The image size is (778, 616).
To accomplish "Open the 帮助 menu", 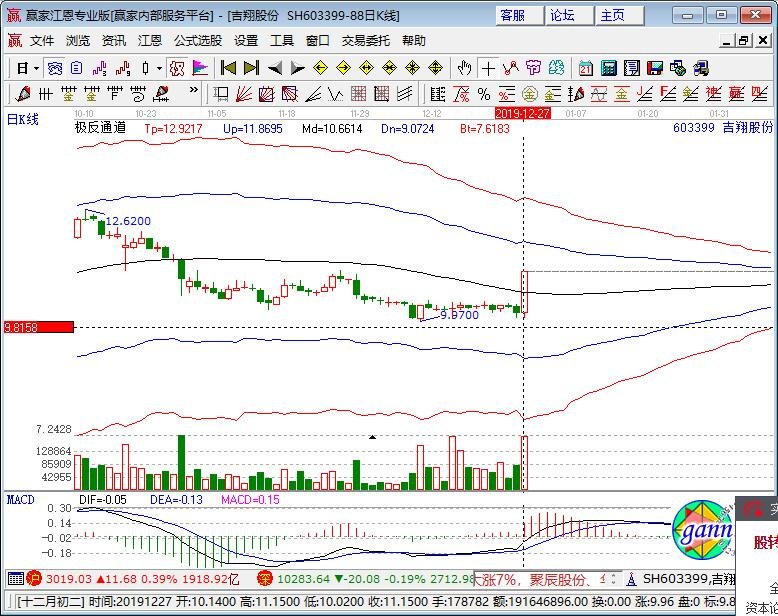I will (414, 41).
